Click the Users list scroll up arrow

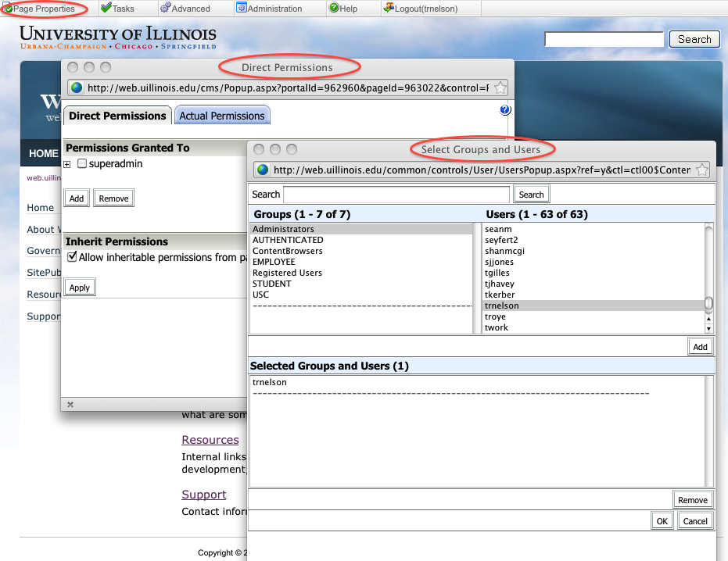tap(708, 319)
